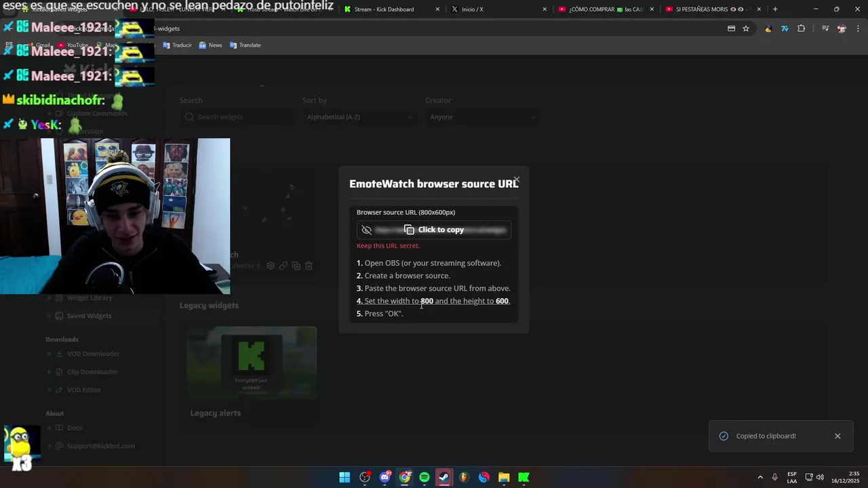Open FL Studio from the taskbar
The image size is (868, 488).
click(464, 477)
